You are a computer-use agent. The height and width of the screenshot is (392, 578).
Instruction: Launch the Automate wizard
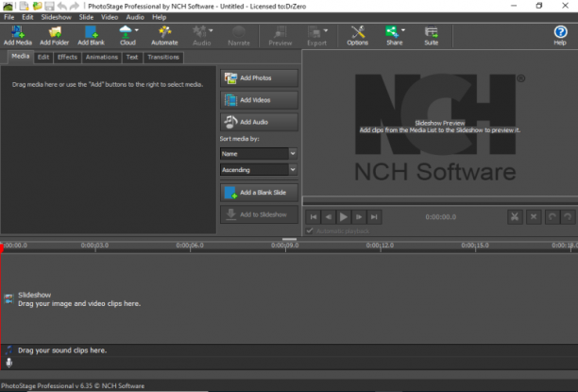[x=164, y=36]
